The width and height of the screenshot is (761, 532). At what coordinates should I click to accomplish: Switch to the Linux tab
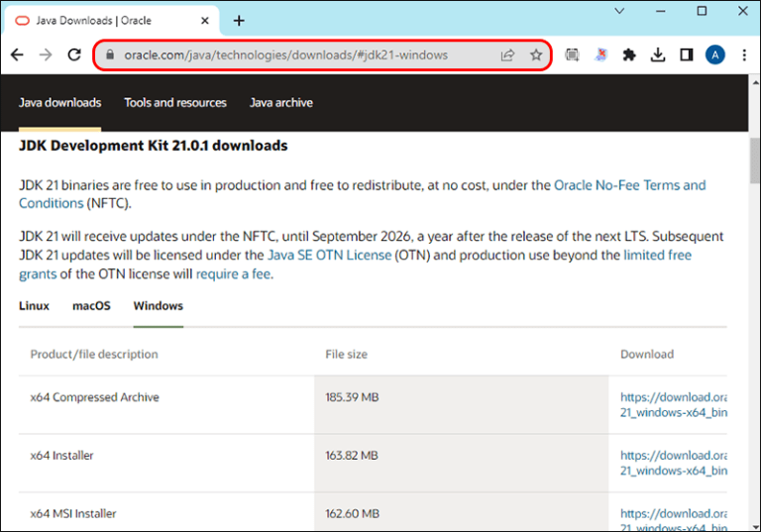(34, 306)
